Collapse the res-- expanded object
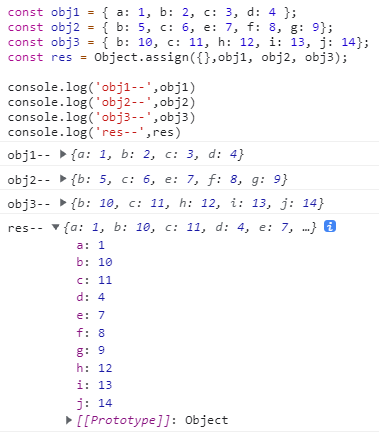 tap(56, 227)
